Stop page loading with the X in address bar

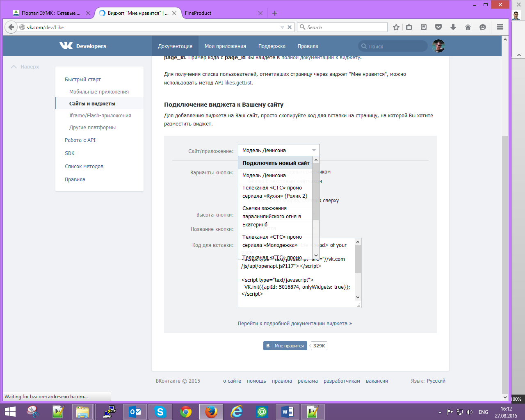pos(290,27)
